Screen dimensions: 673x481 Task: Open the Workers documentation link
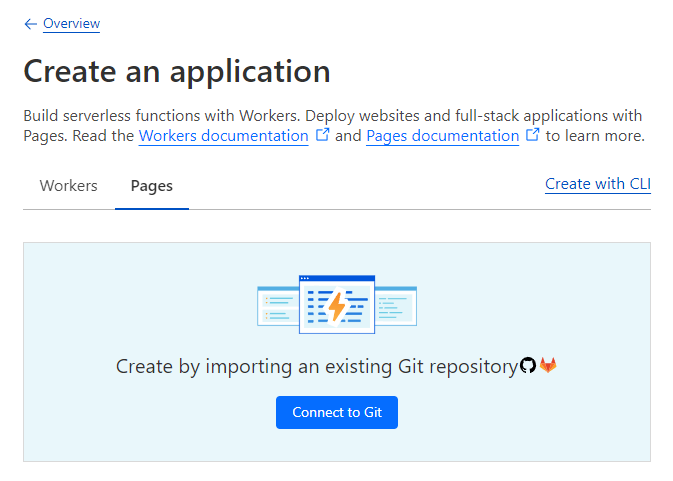tap(223, 136)
